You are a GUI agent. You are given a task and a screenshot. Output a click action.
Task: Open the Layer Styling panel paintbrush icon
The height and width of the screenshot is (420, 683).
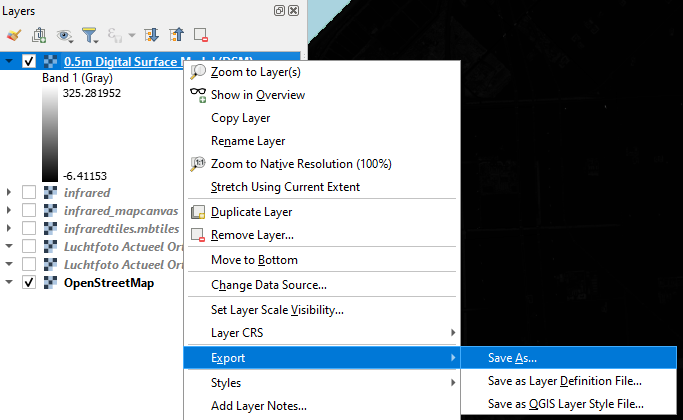coord(14,35)
